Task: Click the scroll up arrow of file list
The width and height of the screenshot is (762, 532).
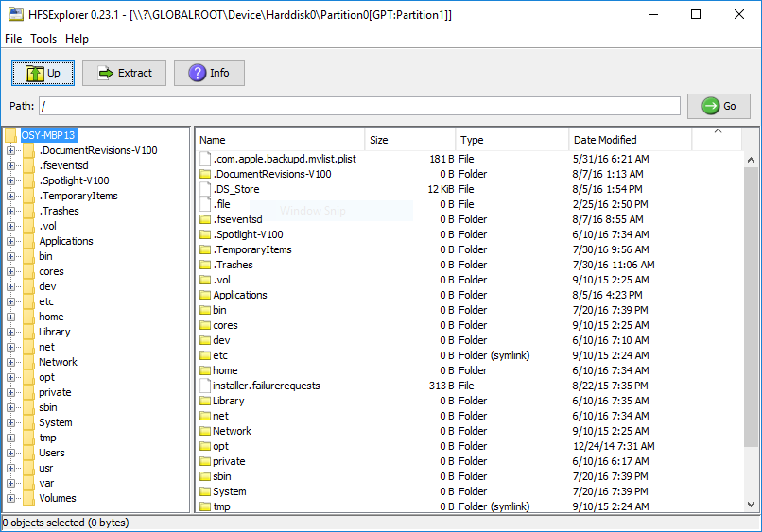Action: click(x=751, y=160)
